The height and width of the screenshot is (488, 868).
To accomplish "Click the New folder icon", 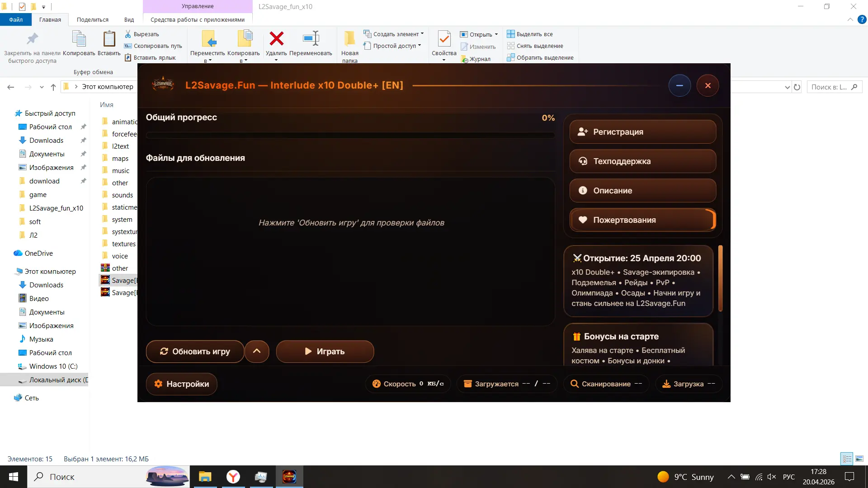I will 349,39.
